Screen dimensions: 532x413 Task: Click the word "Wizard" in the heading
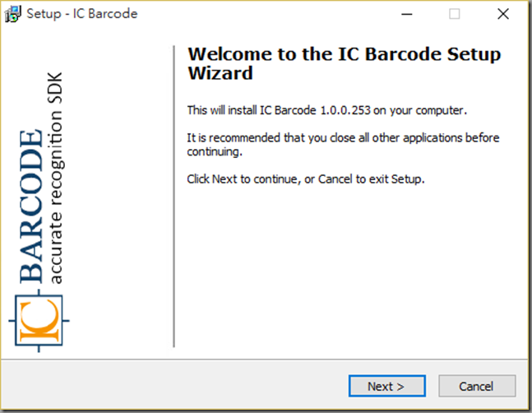tap(220, 73)
